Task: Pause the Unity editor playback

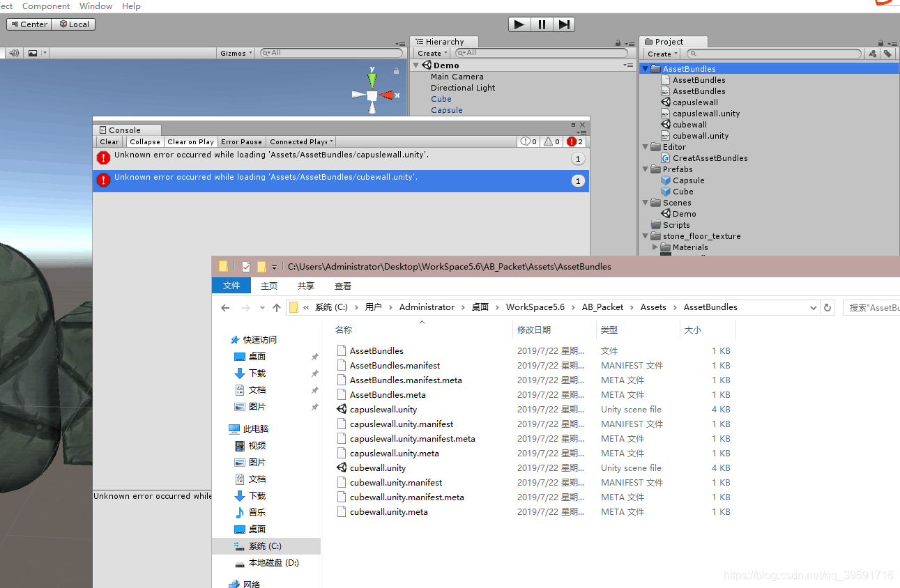Action: click(x=542, y=24)
